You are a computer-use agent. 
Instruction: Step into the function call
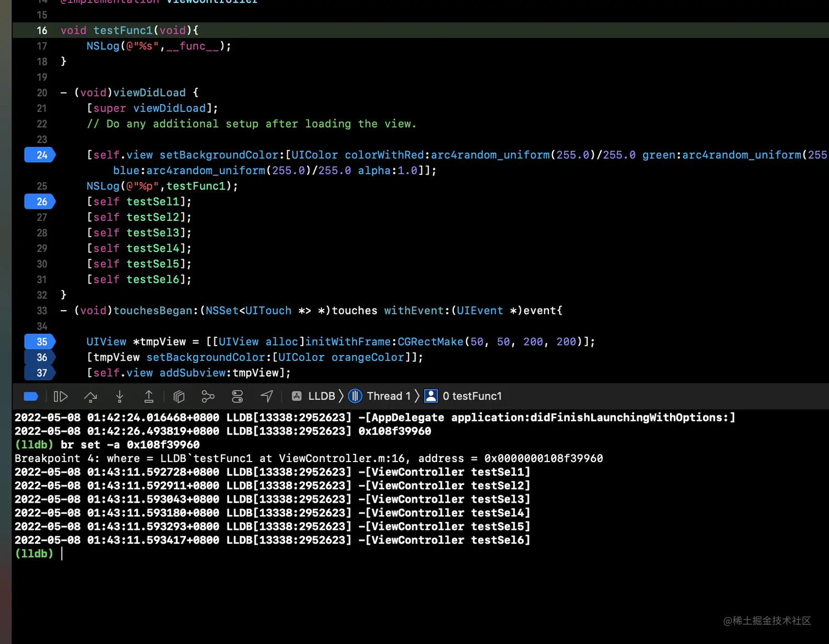pyautogui.click(x=120, y=396)
